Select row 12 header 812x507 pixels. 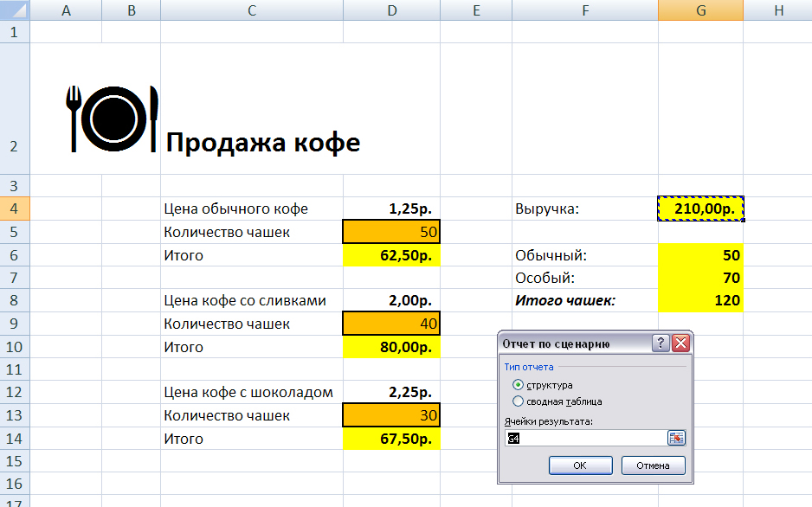point(15,392)
